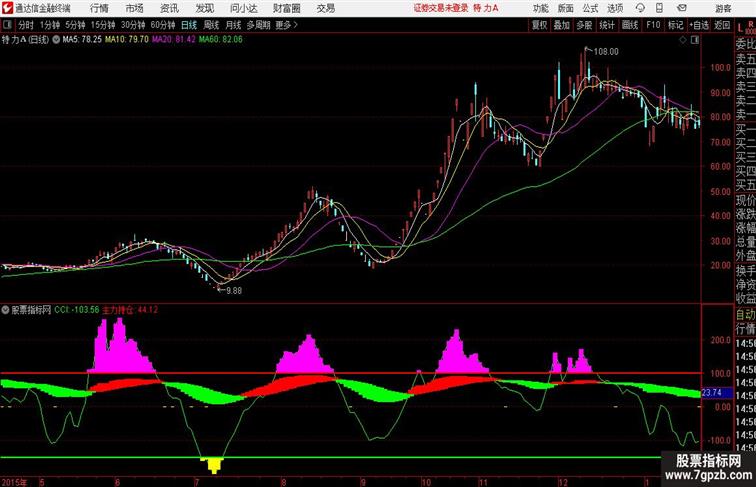Screen dimensions: 756x487
Task: Open the 发现 menu
Action: [x=204, y=8]
